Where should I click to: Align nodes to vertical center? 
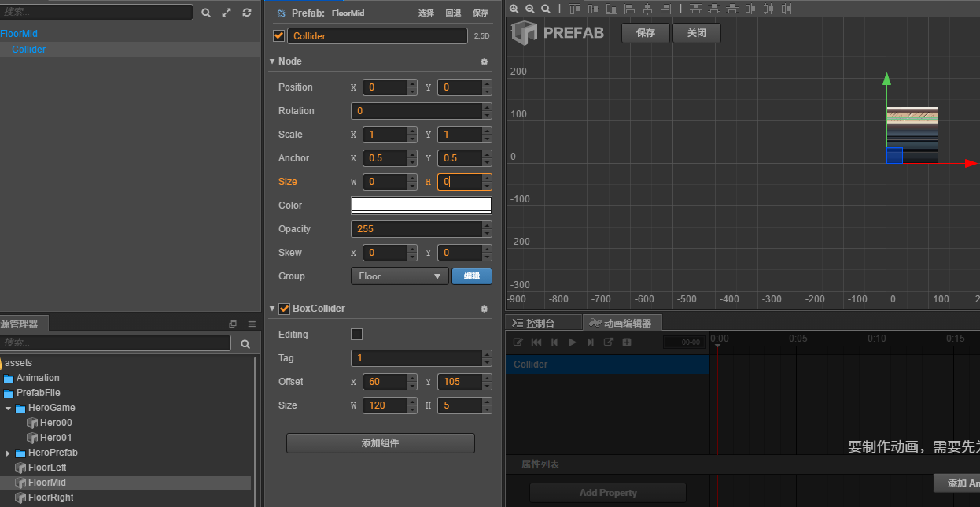(592, 9)
